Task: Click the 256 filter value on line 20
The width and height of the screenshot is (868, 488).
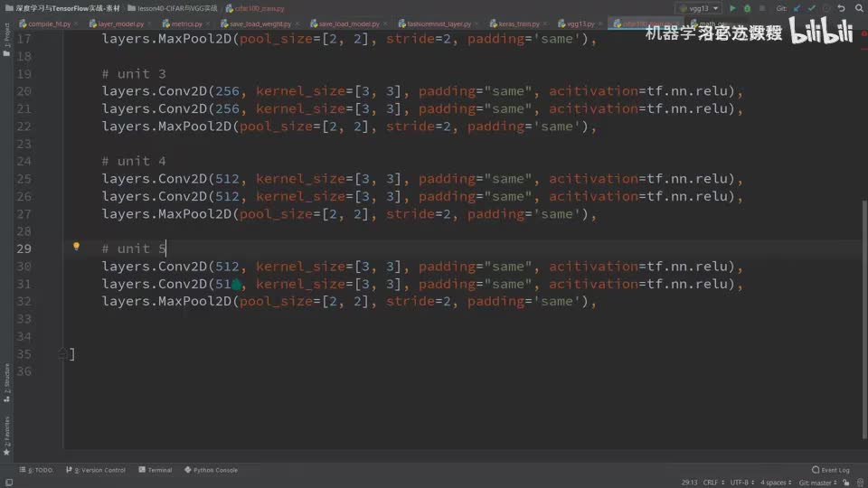Action: pyautogui.click(x=227, y=90)
